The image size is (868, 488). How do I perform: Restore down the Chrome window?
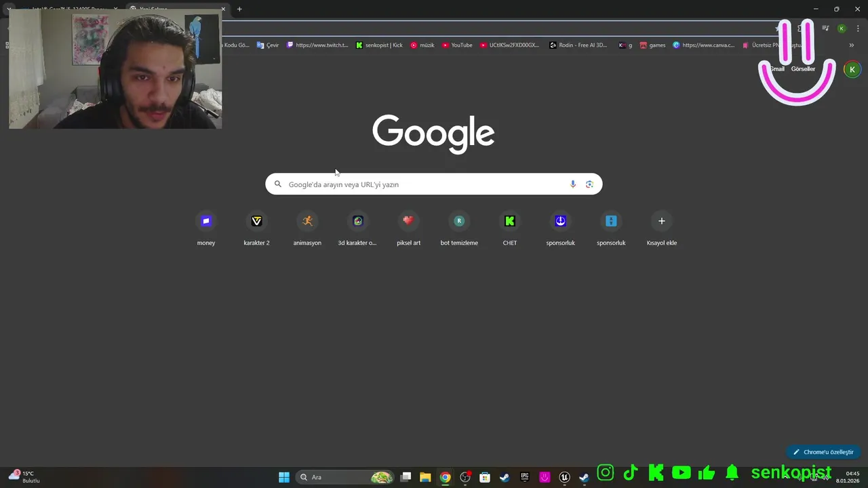(x=836, y=9)
